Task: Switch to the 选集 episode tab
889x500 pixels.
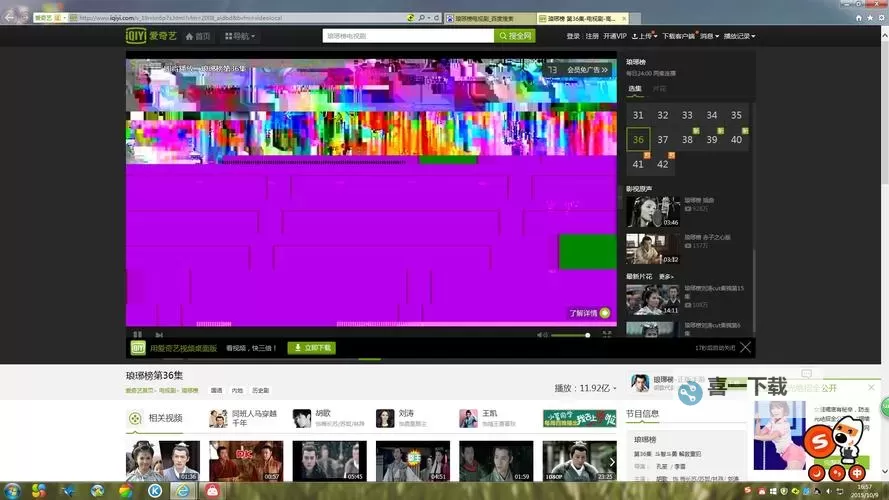Action: tap(635, 89)
